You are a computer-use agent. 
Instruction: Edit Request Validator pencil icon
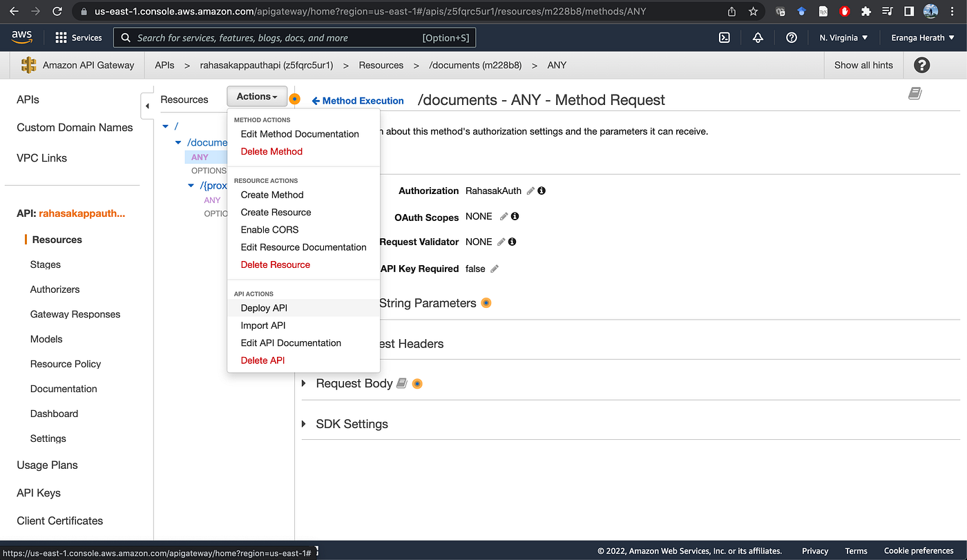pyautogui.click(x=501, y=242)
